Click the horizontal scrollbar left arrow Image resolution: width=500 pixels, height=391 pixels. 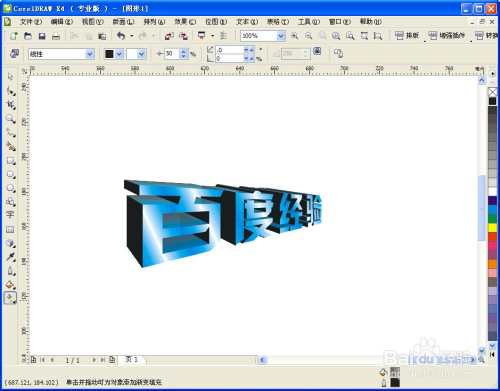(x=262, y=360)
